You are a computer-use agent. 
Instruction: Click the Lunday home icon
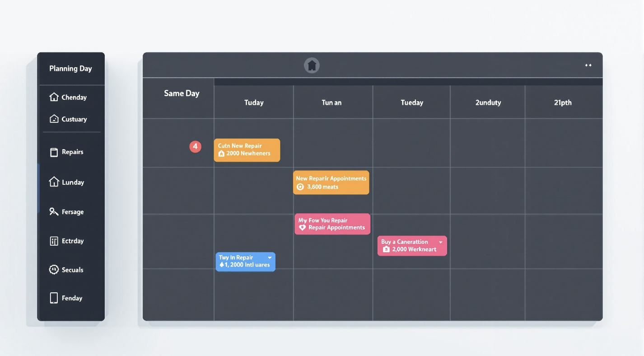[x=54, y=182]
